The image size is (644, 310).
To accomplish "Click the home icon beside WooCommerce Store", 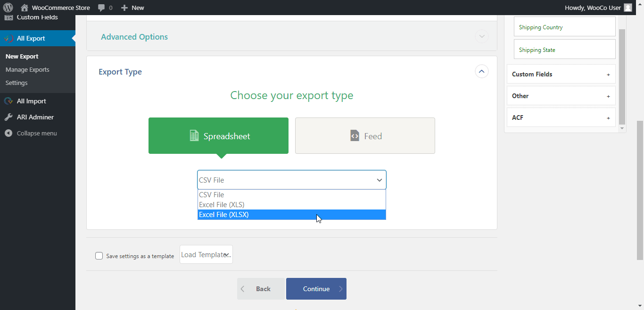I will click(x=25, y=8).
